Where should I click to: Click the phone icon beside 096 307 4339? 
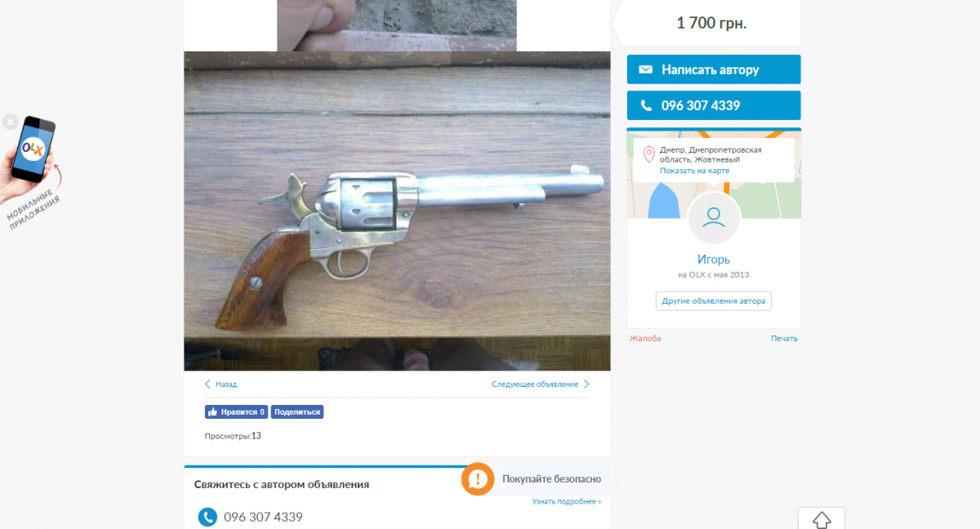click(646, 105)
